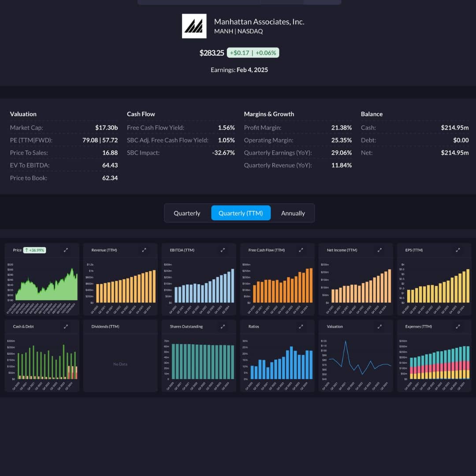Expand the EBITDA (TTM) chart
This screenshot has width=476, height=476.
pos(223,250)
